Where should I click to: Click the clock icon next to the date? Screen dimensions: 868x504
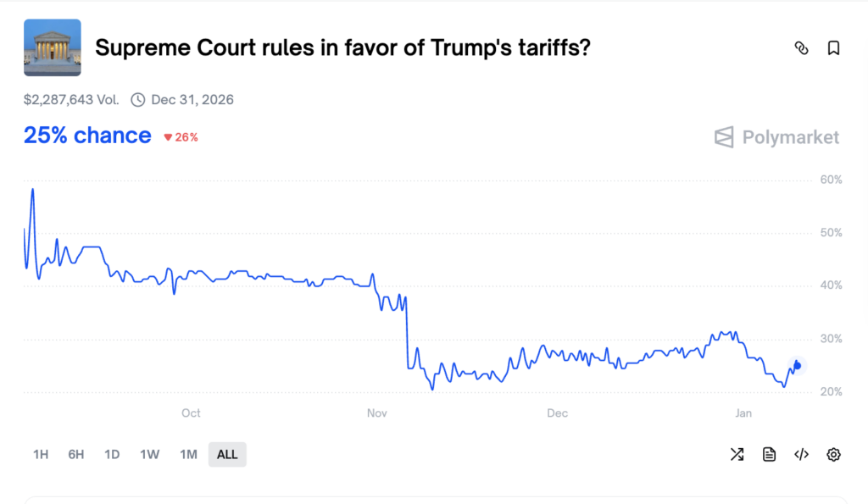(137, 99)
